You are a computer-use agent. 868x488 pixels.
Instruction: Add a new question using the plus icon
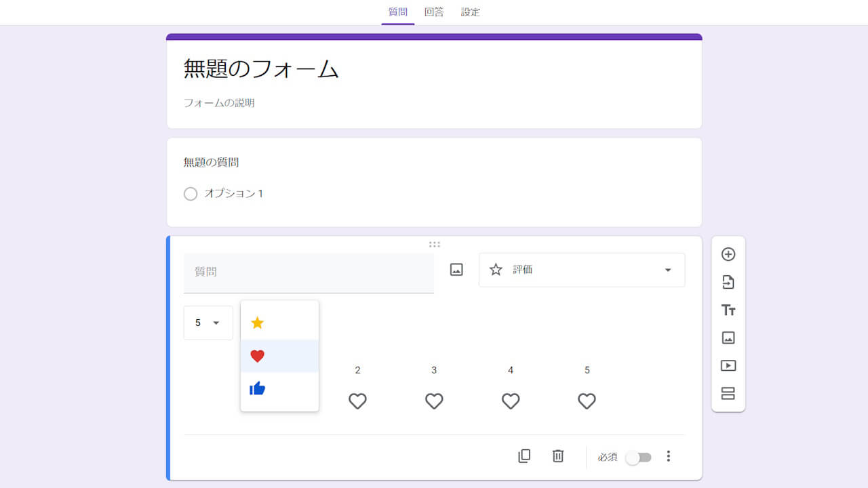[728, 253]
